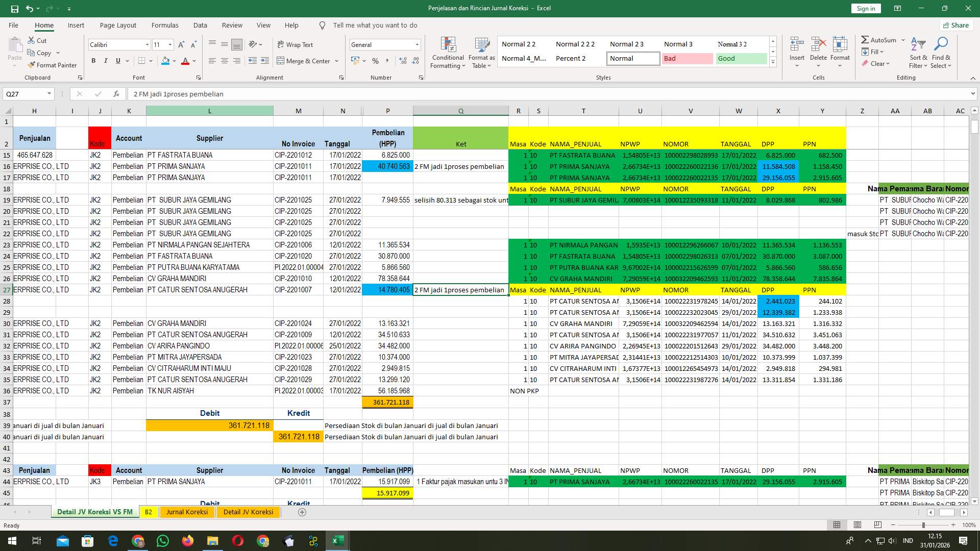Toggle italic formatting
This screenshot has width=980, height=551.
click(x=106, y=61)
